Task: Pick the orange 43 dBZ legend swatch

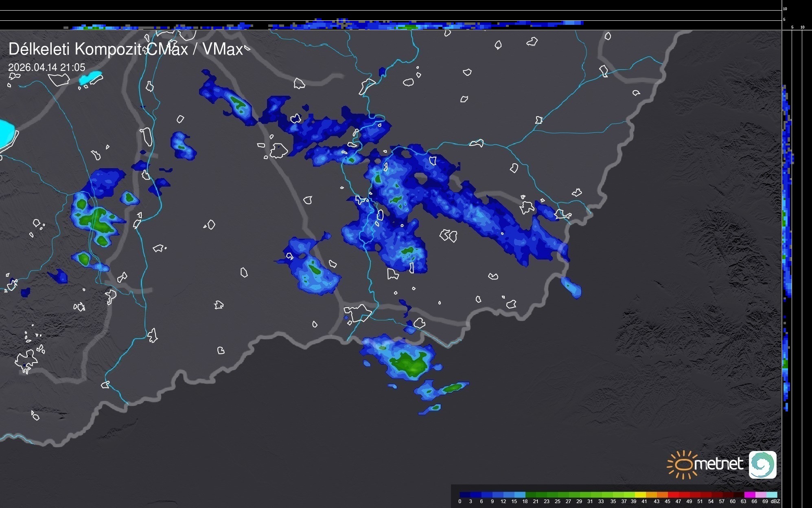Action: click(x=662, y=495)
